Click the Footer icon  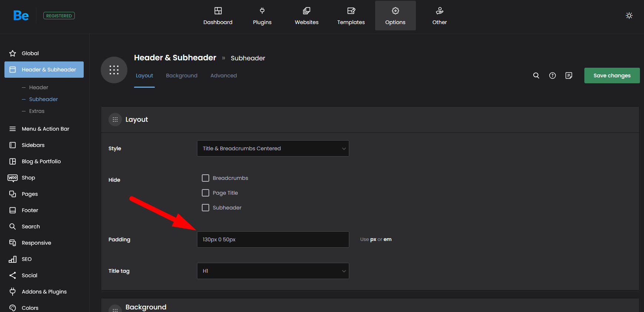click(x=13, y=210)
